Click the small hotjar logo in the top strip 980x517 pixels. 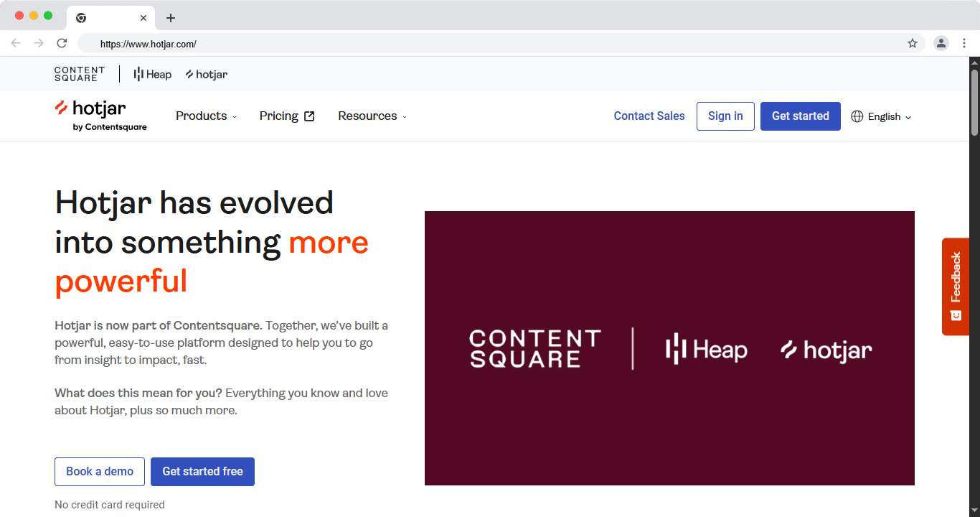tap(207, 74)
